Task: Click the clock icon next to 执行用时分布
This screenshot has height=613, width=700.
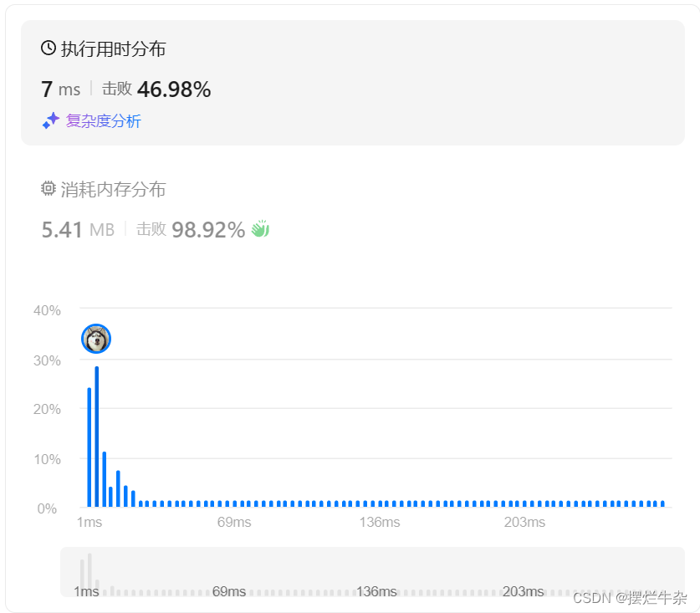Action: (x=49, y=48)
